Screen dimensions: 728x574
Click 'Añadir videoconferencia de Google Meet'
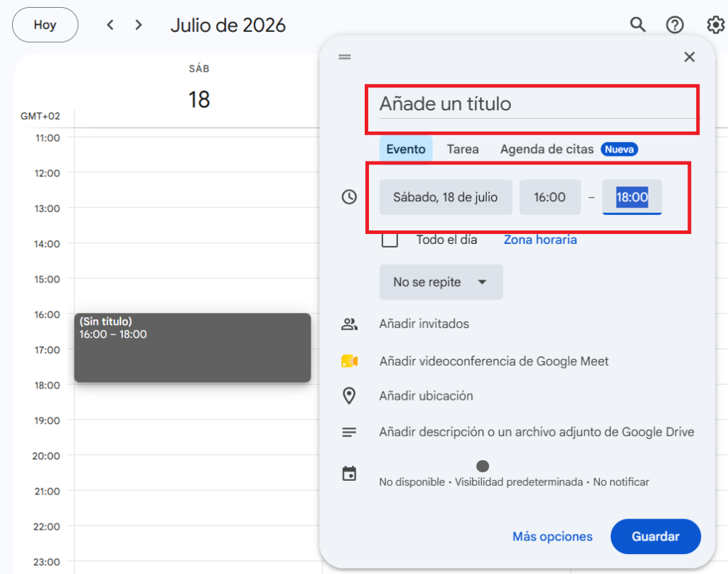tap(494, 361)
